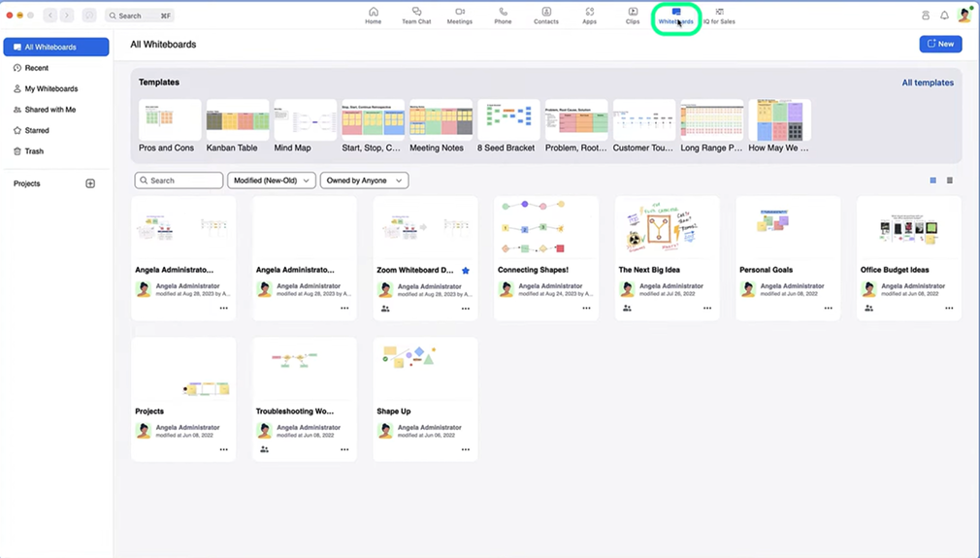Expand the Modified (New-Old) sort dropdown
The width and height of the screenshot is (980, 558).
(272, 181)
